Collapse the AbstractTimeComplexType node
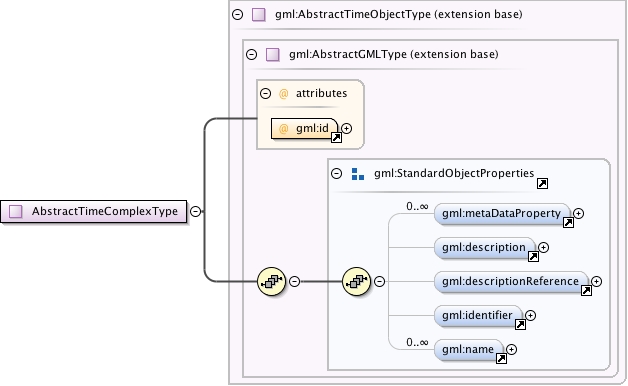This screenshot has width=628, height=386. point(195,211)
